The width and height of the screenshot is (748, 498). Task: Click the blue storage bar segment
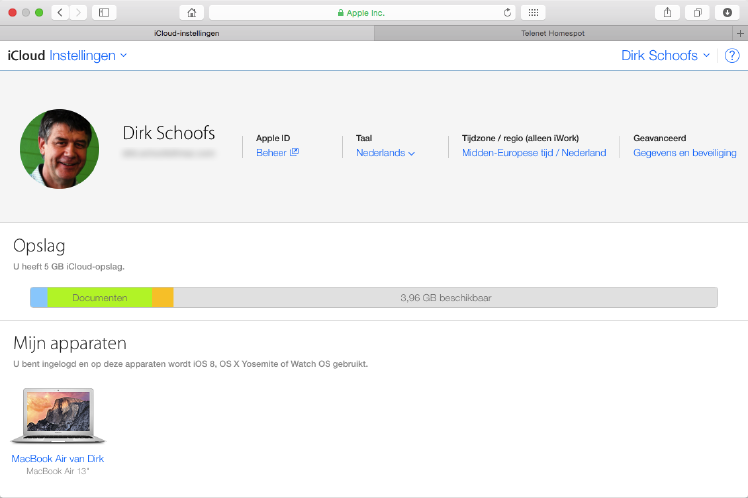(x=39, y=298)
